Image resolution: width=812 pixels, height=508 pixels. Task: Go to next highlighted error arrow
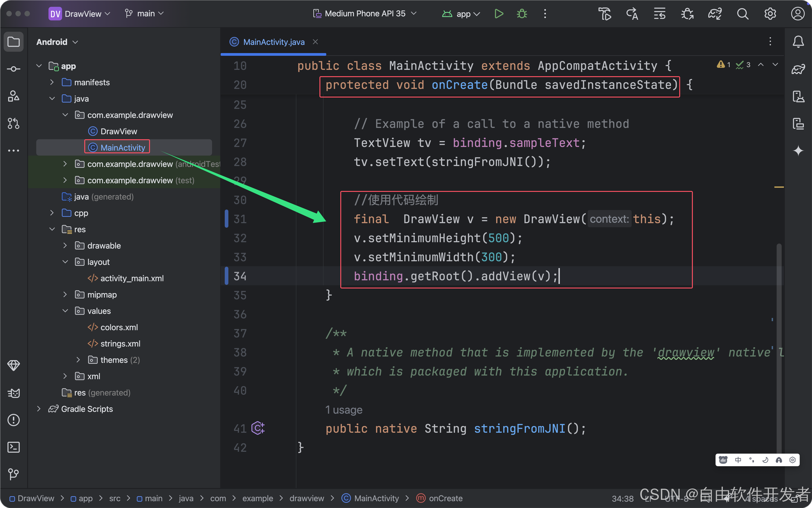click(x=775, y=64)
